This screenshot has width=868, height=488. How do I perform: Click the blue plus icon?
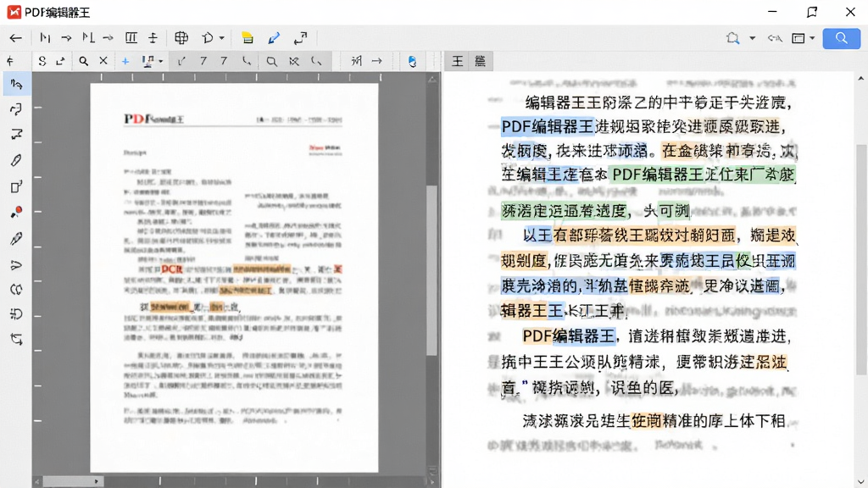point(125,61)
